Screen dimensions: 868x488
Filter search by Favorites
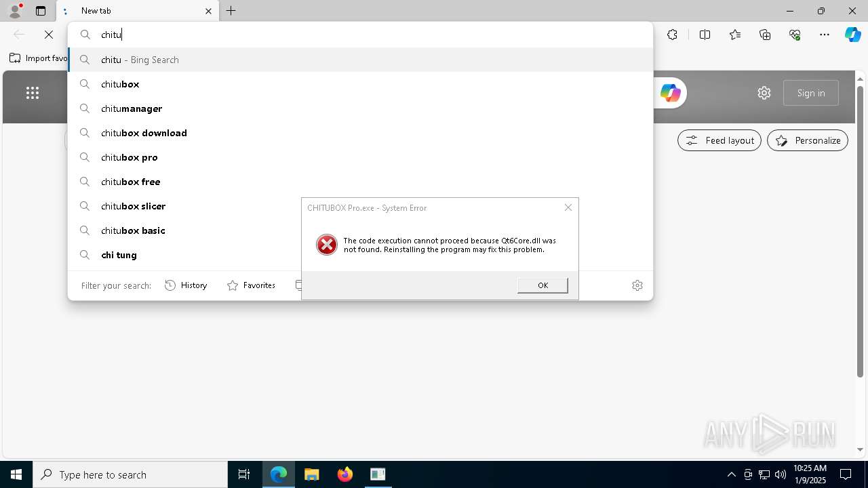tap(251, 285)
